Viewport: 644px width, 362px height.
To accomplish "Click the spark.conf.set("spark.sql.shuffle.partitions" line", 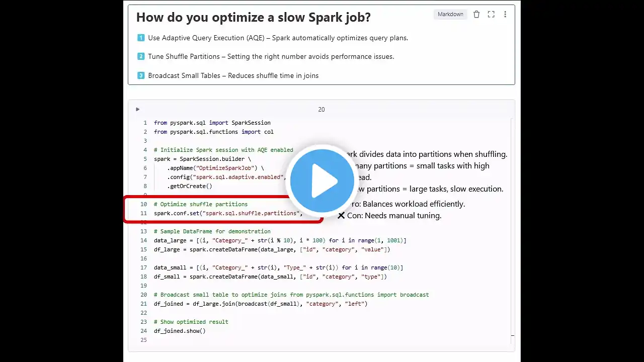I will tap(228, 213).
